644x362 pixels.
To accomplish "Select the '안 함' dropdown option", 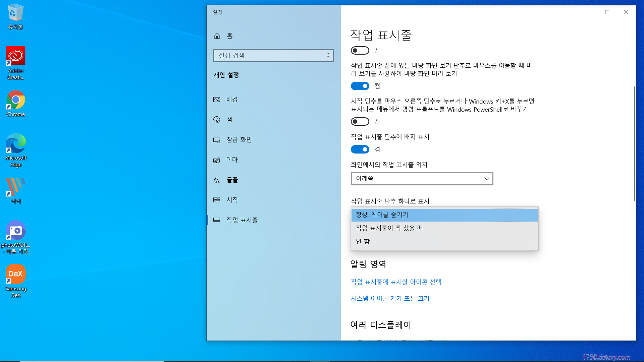I will (x=363, y=242).
